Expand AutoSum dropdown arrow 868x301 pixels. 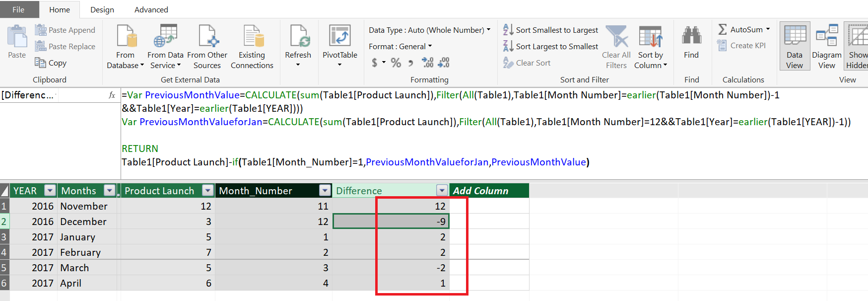768,29
